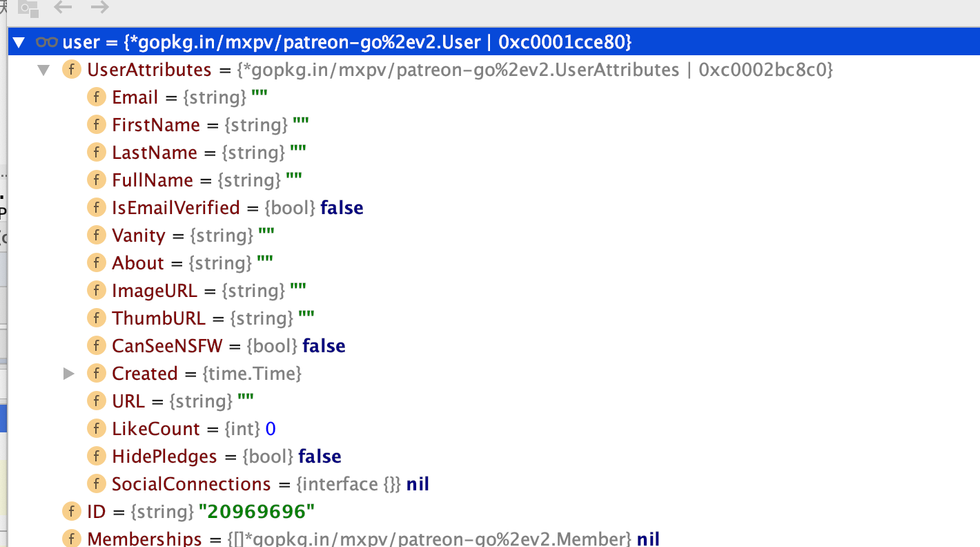Click the field icon next to ImageURL
980x547 pixels.
[97, 291]
